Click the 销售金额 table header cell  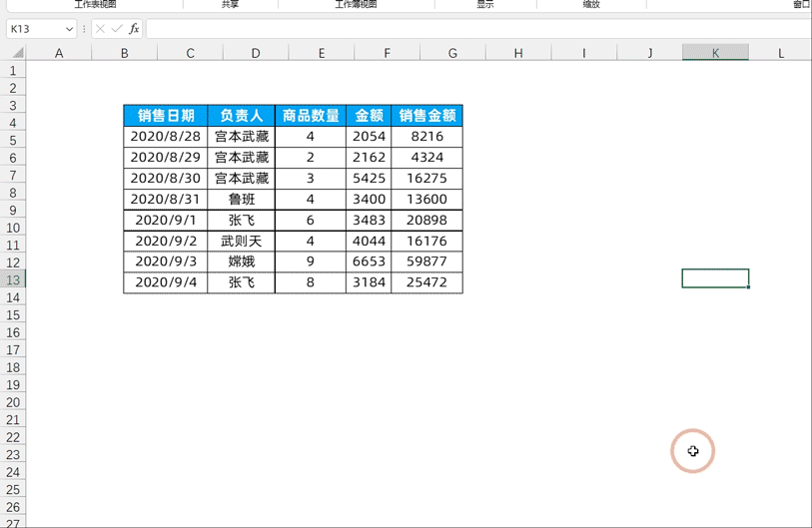click(x=426, y=116)
